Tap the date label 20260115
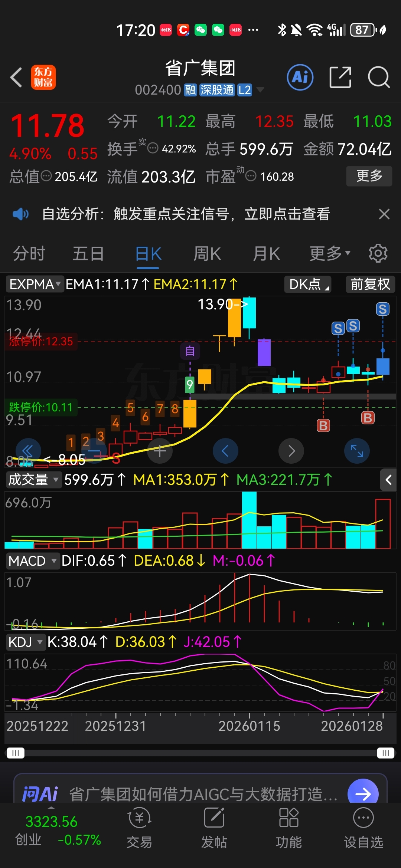401x868 pixels. (x=249, y=726)
